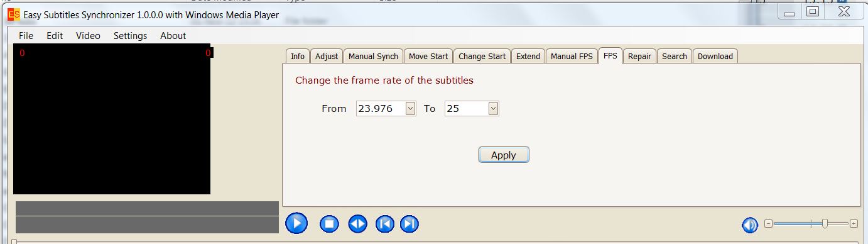This screenshot has width=868, height=244.
Task: Select the Repair tab
Action: click(x=639, y=56)
